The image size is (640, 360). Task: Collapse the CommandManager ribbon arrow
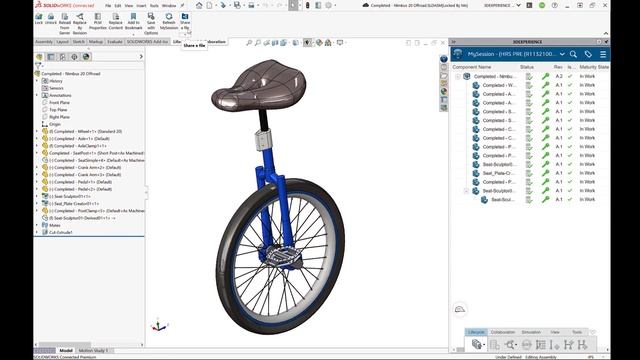click(606, 33)
